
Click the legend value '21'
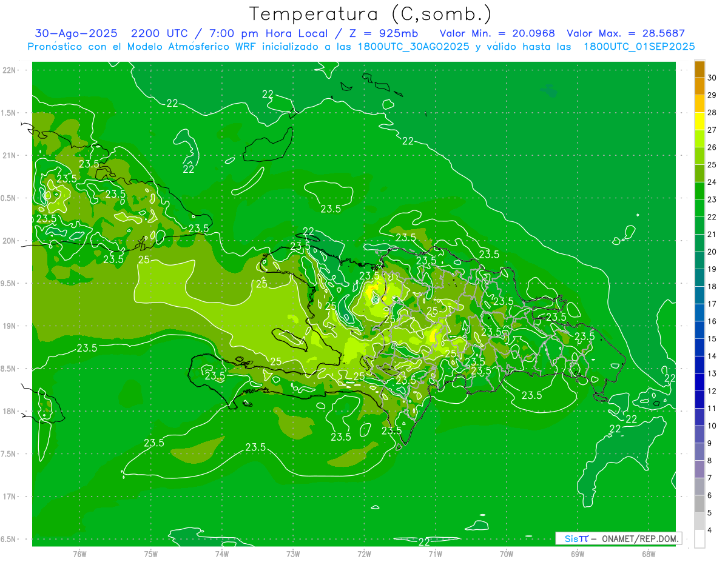[x=712, y=235]
